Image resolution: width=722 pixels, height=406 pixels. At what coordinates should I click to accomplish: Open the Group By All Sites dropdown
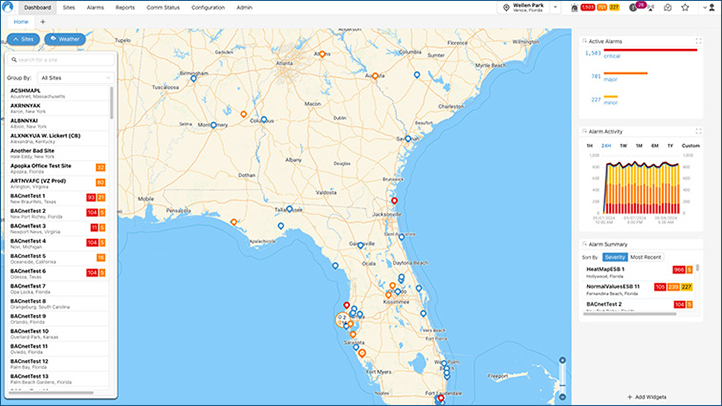pos(76,78)
